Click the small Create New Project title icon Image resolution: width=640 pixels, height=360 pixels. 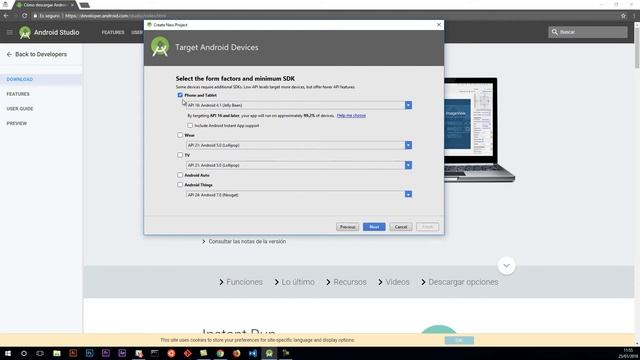pos(149,25)
